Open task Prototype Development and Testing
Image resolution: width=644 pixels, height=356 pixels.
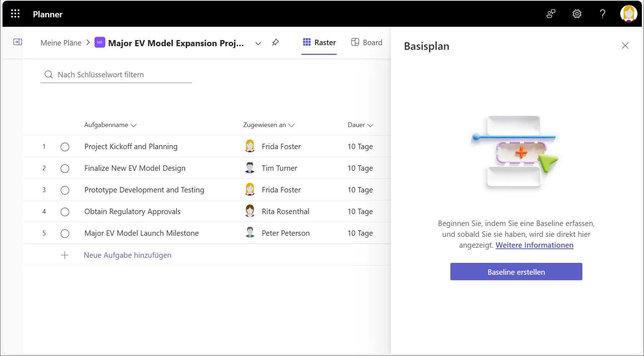[x=144, y=190]
